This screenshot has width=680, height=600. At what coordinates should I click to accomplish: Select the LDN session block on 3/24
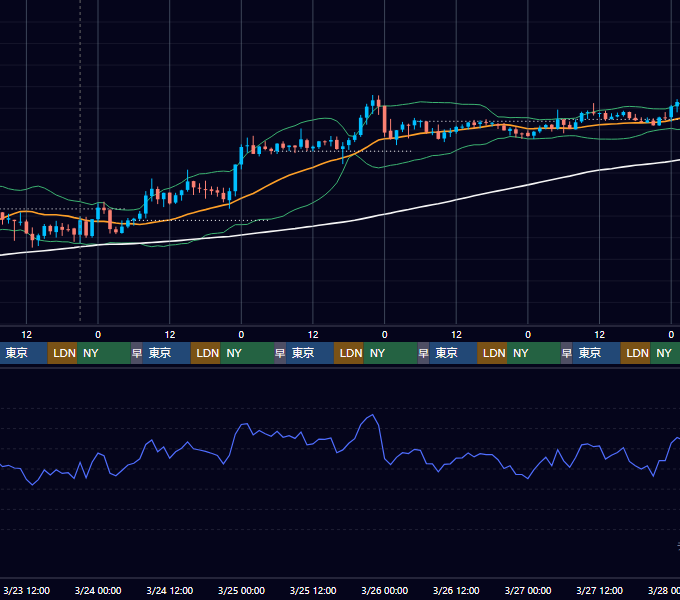[206, 353]
